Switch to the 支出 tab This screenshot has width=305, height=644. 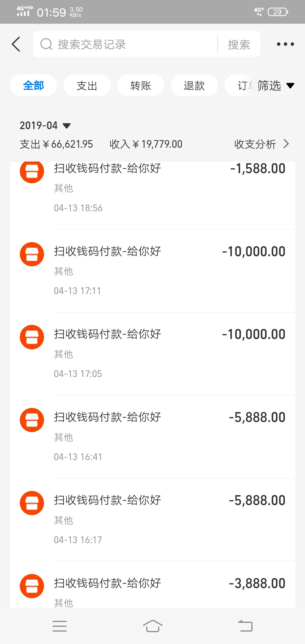(x=87, y=86)
